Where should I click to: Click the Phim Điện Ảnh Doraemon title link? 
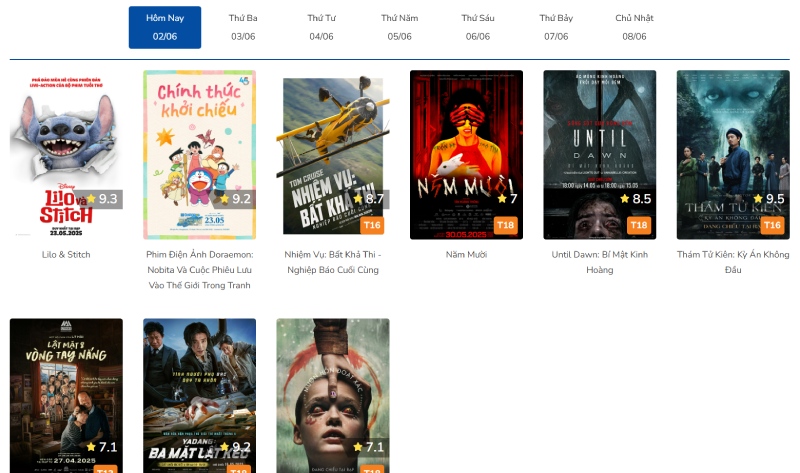click(x=199, y=270)
